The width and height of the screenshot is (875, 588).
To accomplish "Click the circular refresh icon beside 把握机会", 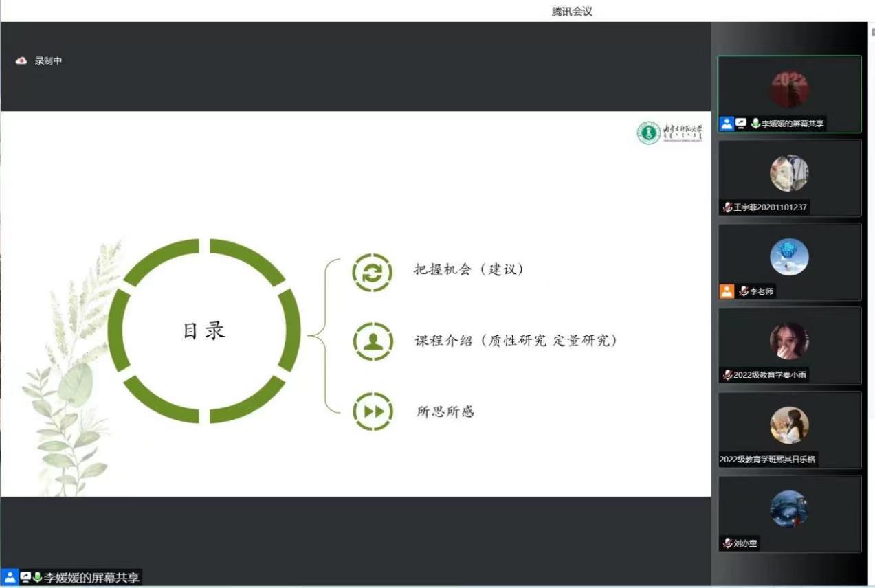I will pyautogui.click(x=373, y=272).
